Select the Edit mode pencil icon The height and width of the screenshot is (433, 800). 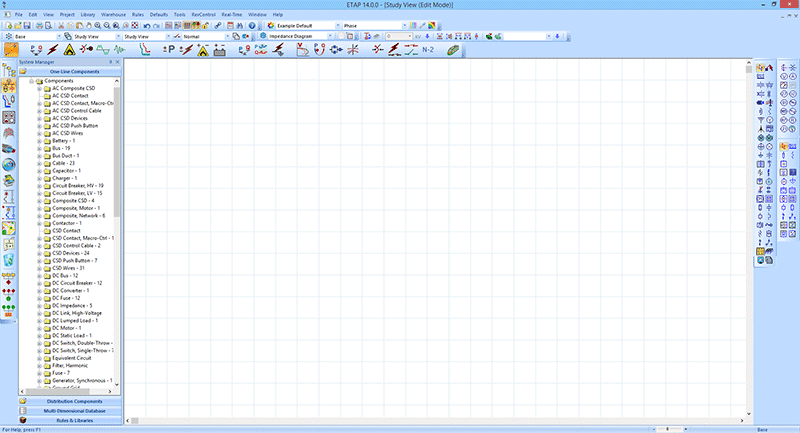click(x=10, y=48)
